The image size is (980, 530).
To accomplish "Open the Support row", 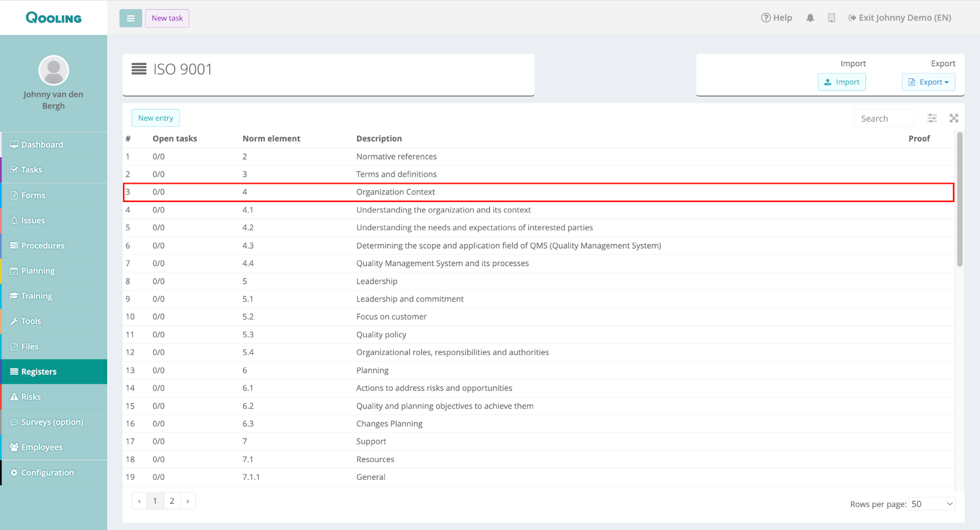I will [538, 441].
